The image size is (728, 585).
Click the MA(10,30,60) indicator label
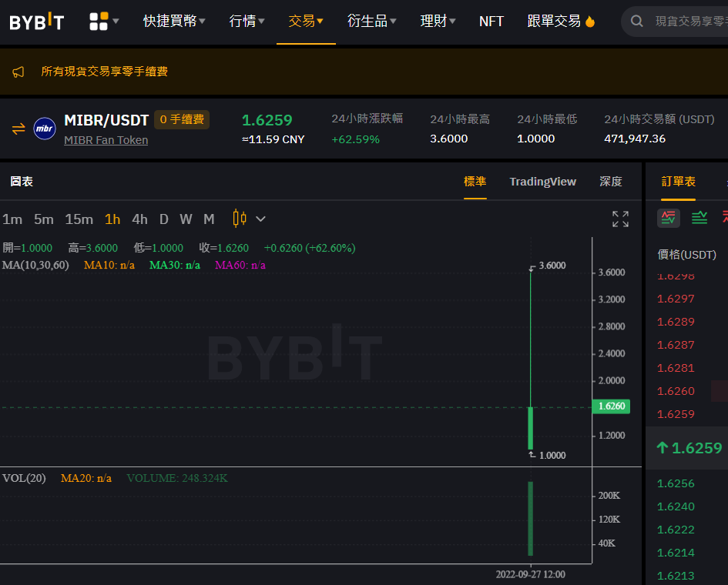[x=35, y=265]
